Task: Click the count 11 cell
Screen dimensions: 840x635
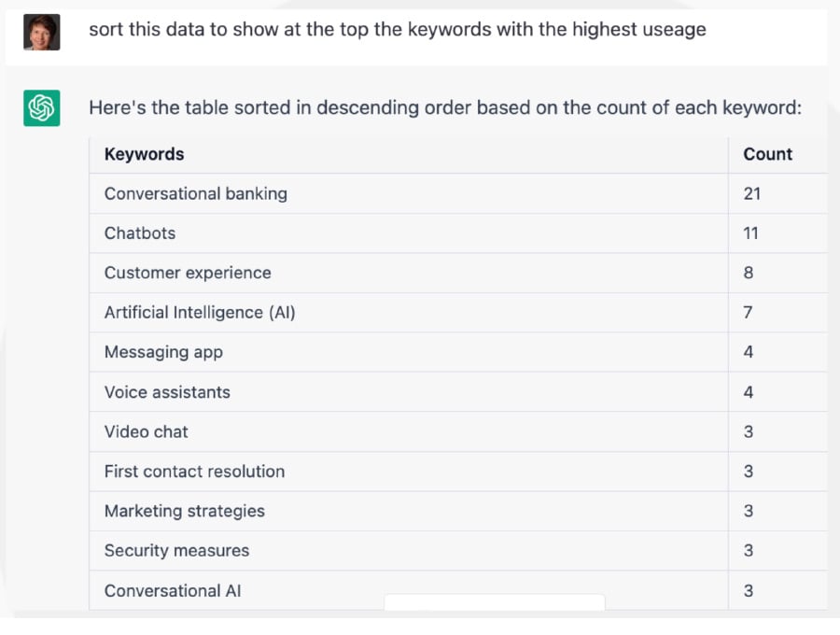Action: click(750, 233)
